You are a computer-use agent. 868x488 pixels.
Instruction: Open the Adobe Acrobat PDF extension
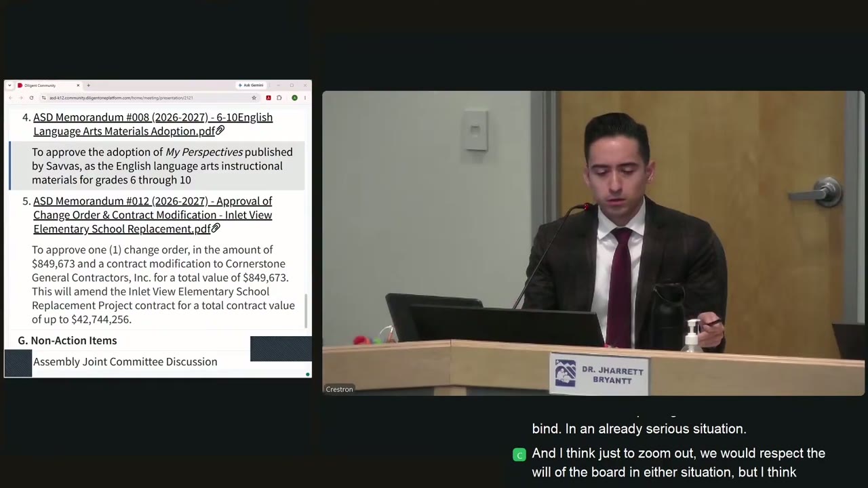click(269, 98)
